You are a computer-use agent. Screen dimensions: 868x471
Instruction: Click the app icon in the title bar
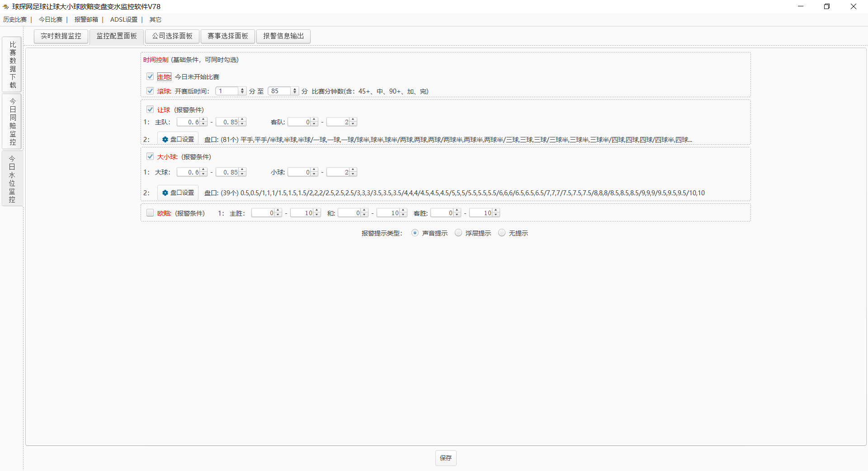tap(6, 7)
